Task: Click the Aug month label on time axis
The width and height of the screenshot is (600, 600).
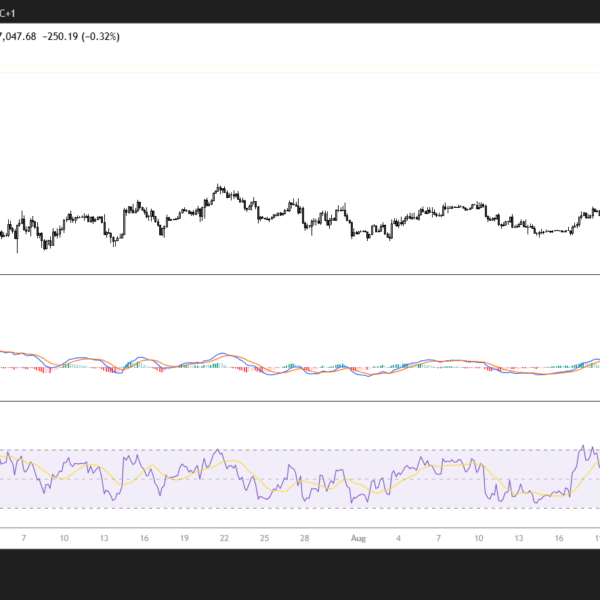Action: (358, 538)
